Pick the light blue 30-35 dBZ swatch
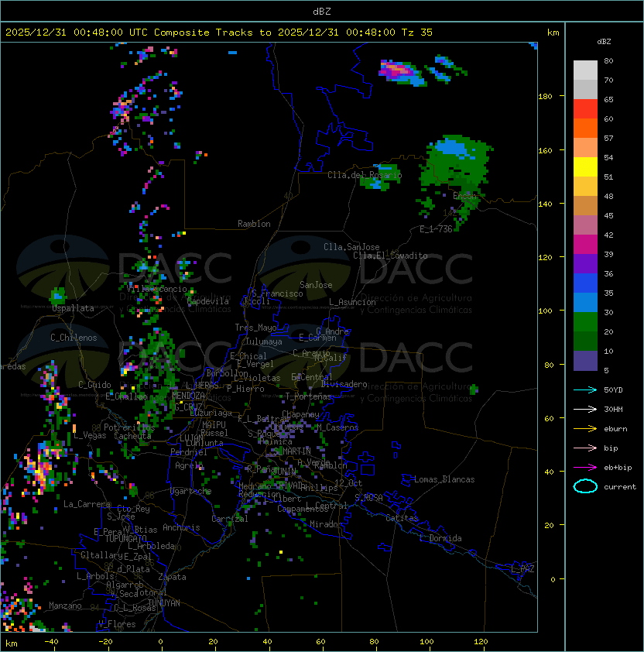This screenshot has height=652, width=644. (585, 303)
